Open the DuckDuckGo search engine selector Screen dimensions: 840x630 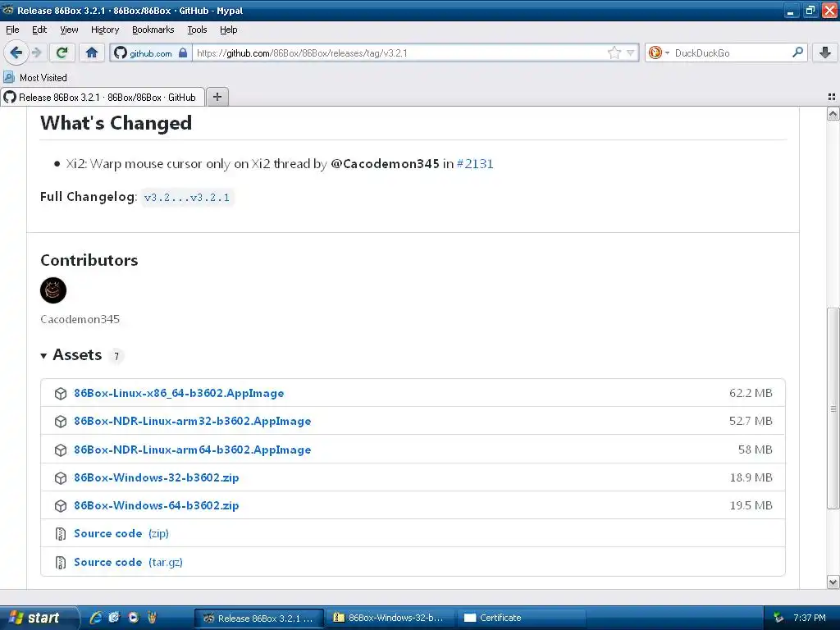(659, 52)
